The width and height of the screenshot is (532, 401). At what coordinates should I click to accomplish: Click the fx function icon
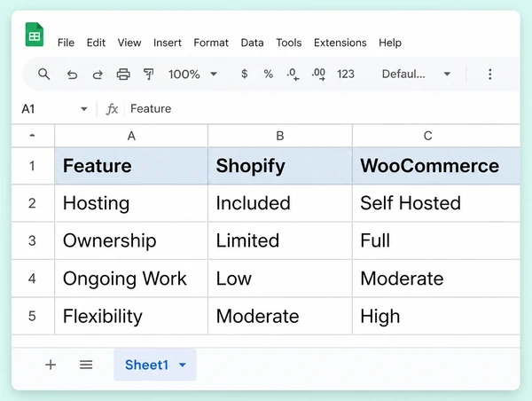(112, 109)
